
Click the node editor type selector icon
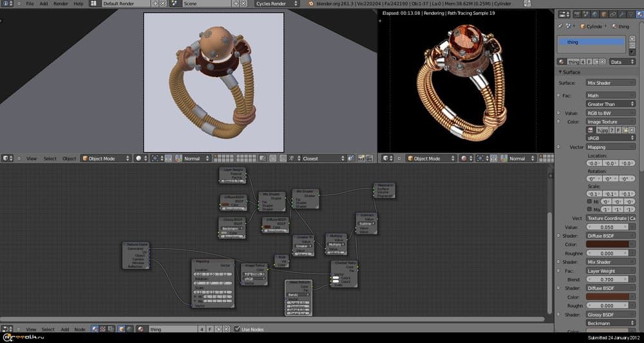(7, 329)
